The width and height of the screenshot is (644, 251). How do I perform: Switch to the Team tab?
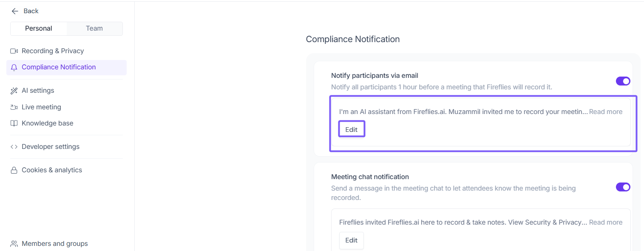click(x=94, y=29)
